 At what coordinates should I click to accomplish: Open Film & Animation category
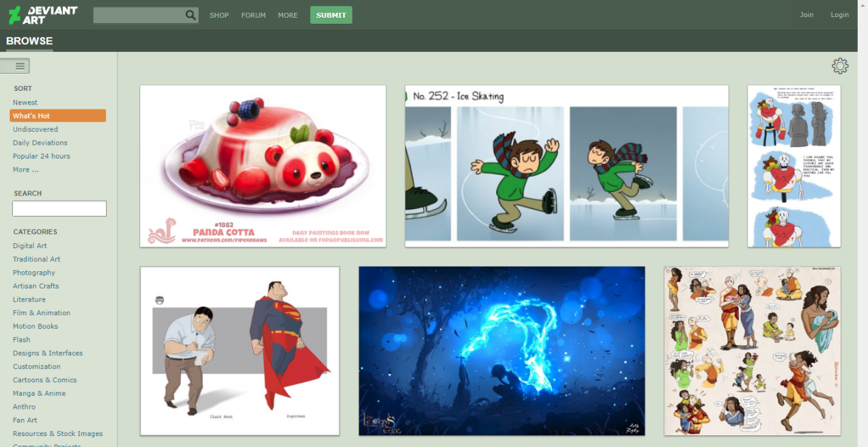42,313
